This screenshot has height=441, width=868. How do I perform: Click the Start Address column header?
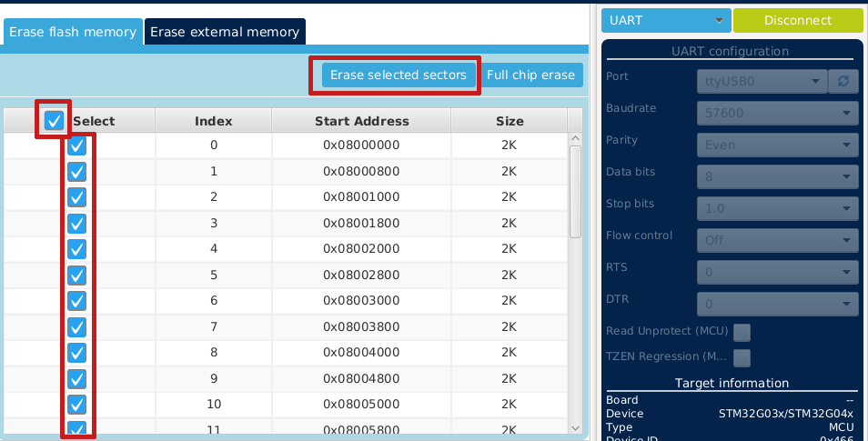pos(361,121)
